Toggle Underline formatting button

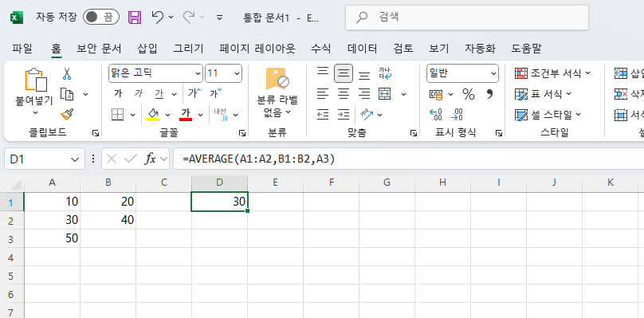[159, 94]
